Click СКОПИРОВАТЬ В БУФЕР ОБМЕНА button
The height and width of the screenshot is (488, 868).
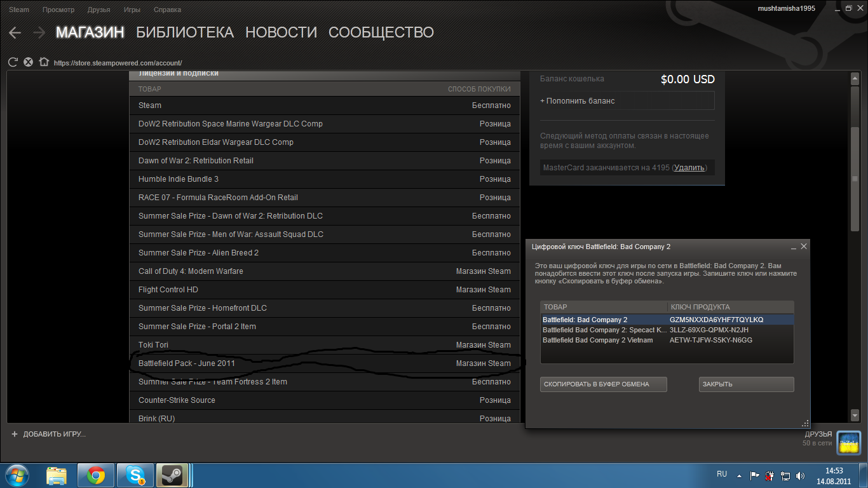[604, 384]
